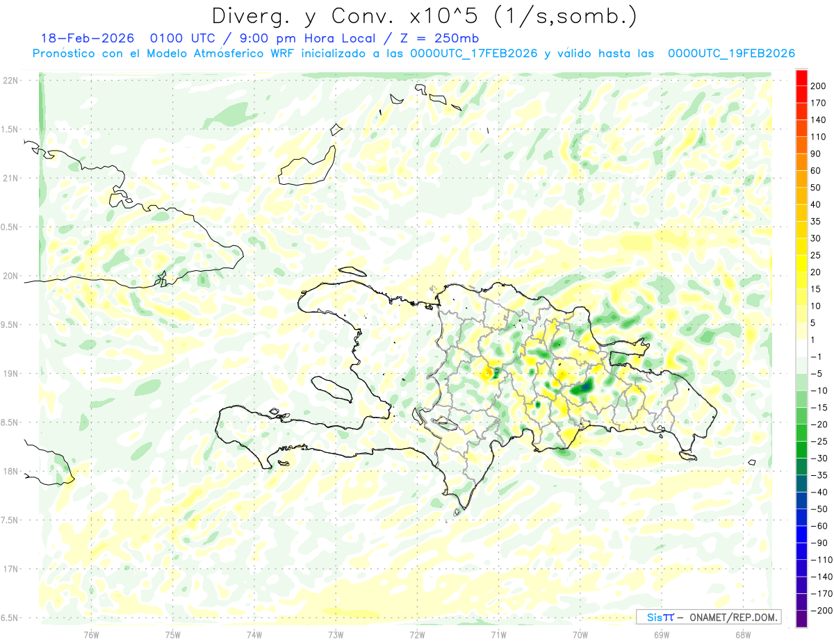Click the colorbar value -25

pyautogui.click(x=819, y=441)
